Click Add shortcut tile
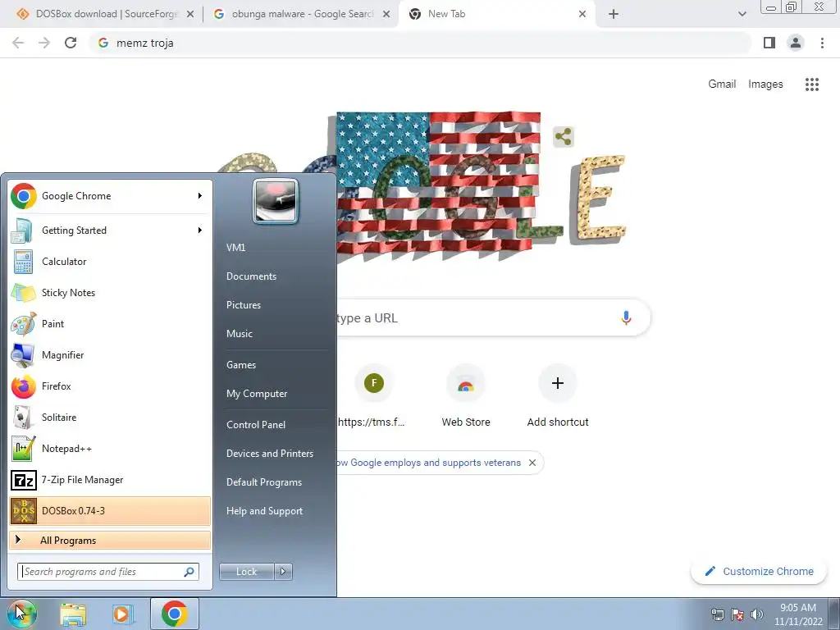 (558, 396)
